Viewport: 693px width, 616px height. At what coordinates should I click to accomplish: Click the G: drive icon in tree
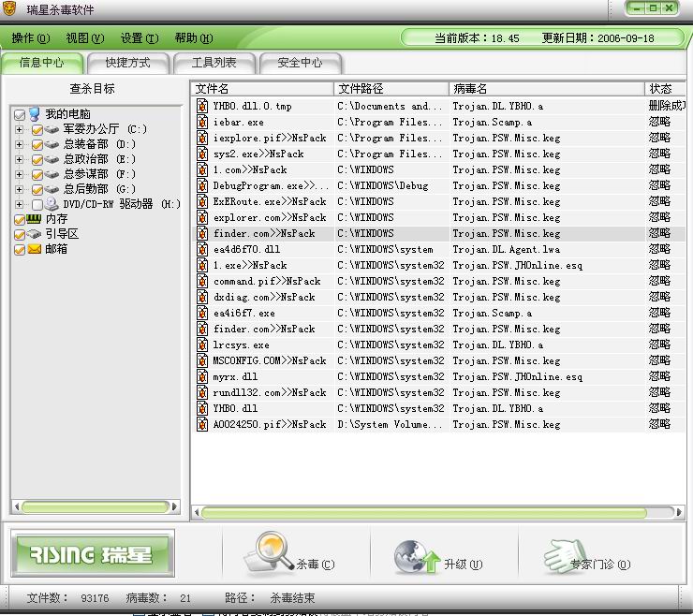[x=52, y=189]
